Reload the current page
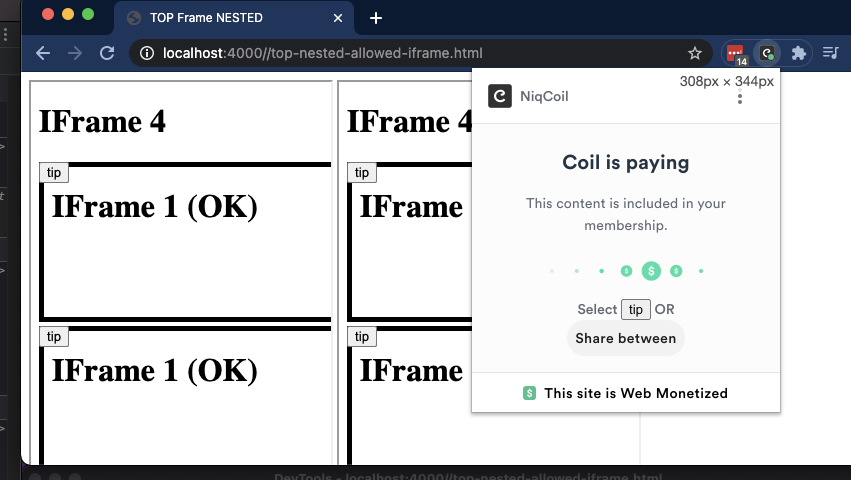The height and width of the screenshot is (480, 851). pos(107,53)
